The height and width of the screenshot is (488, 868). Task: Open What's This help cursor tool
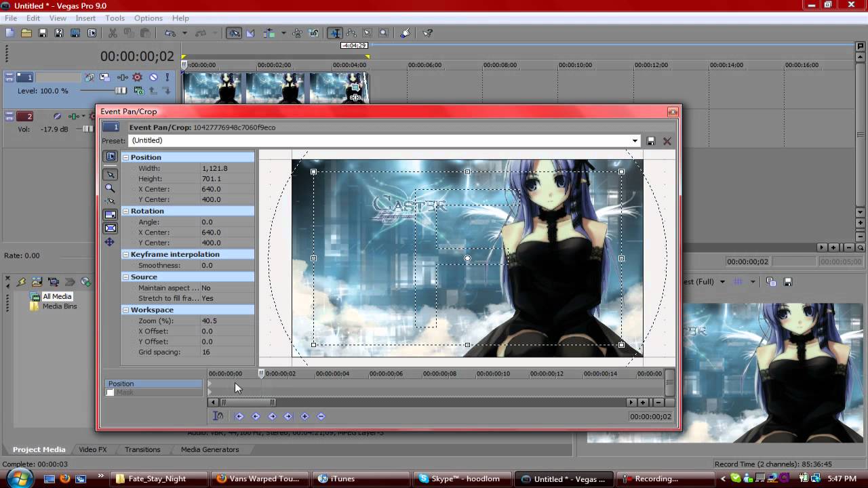(428, 33)
